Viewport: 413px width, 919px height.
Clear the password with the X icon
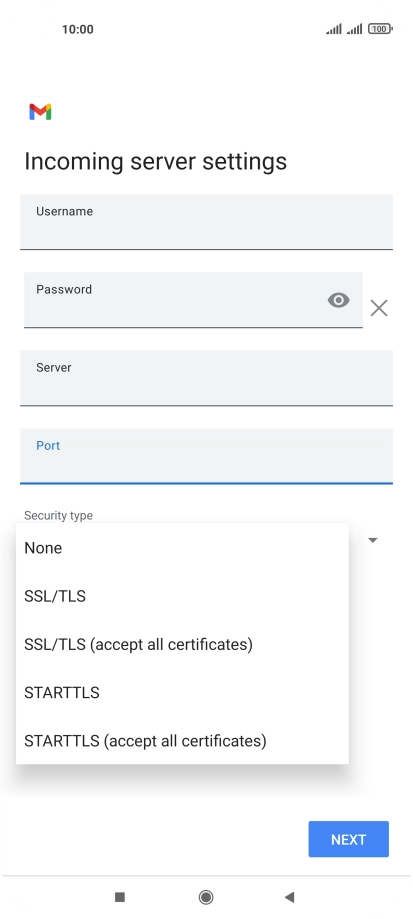[379, 308]
